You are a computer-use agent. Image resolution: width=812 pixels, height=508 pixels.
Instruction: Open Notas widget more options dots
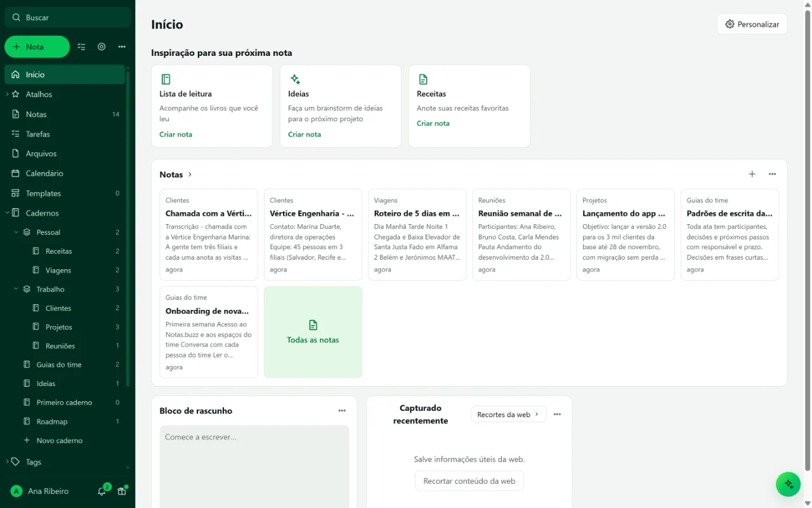tap(772, 174)
